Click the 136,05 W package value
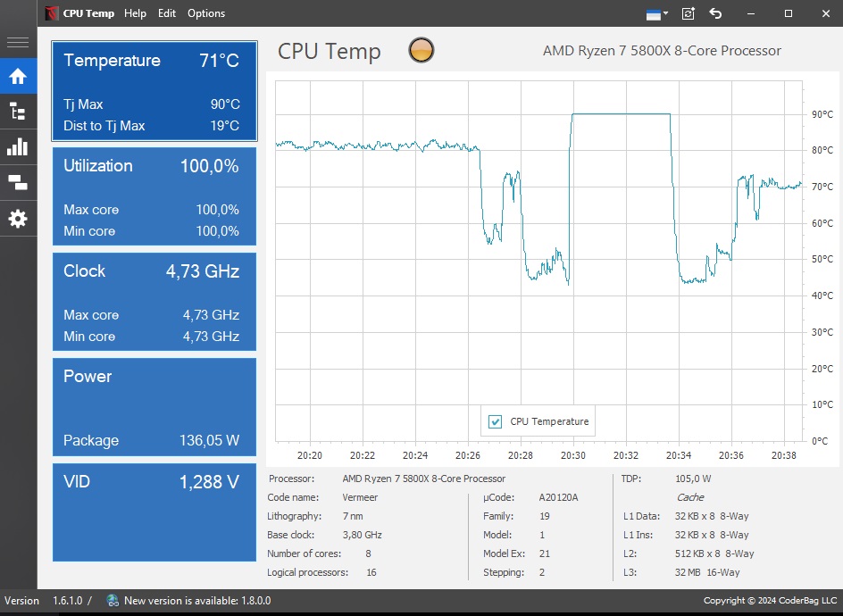Viewport: 843px width, 616px height. pyautogui.click(x=209, y=440)
